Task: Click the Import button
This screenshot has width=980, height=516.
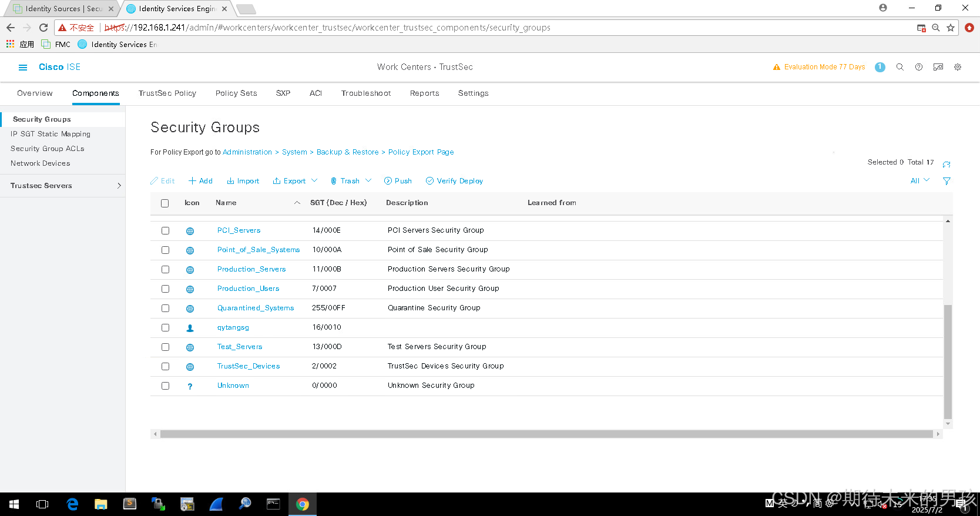Action: [243, 181]
